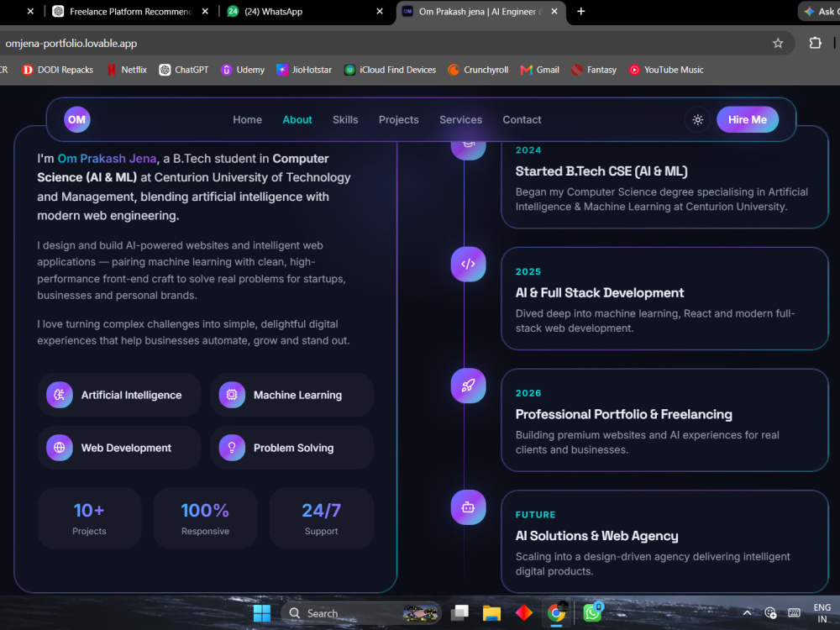Click the AI & Full Stack Development heading
Screen dimensions: 840x630
pos(600,293)
